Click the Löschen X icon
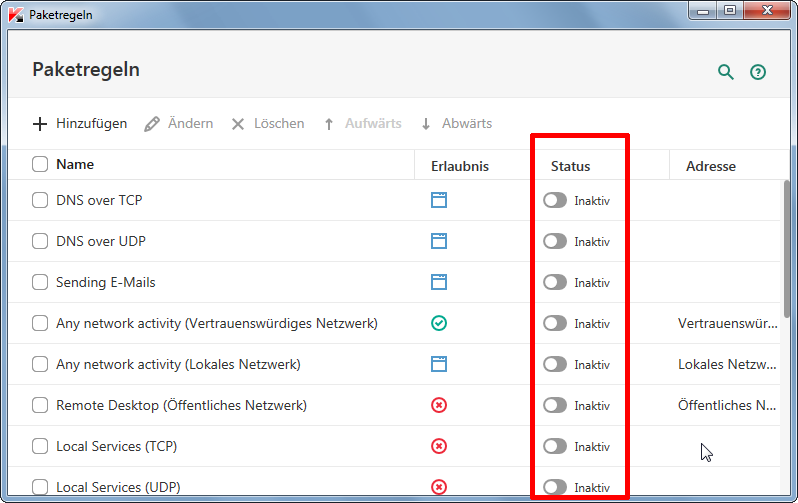The height and width of the screenshot is (503, 798). click(x=238, y=124)
